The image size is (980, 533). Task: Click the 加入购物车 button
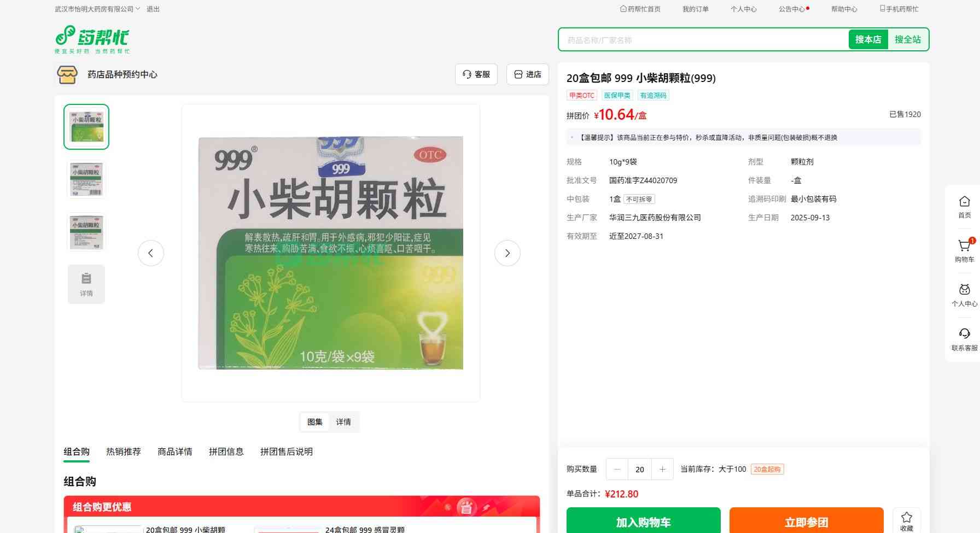pyautogui.click(x=643, y=522)
